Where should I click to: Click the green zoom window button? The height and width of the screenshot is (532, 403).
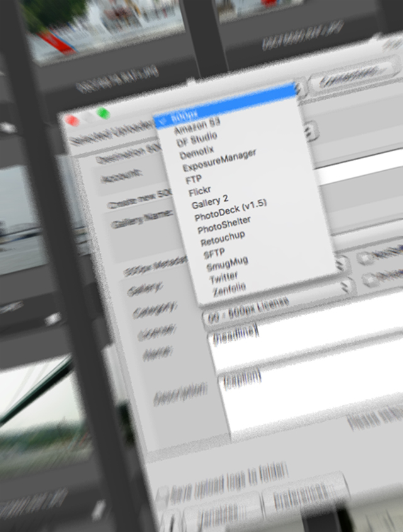point(103,113)
